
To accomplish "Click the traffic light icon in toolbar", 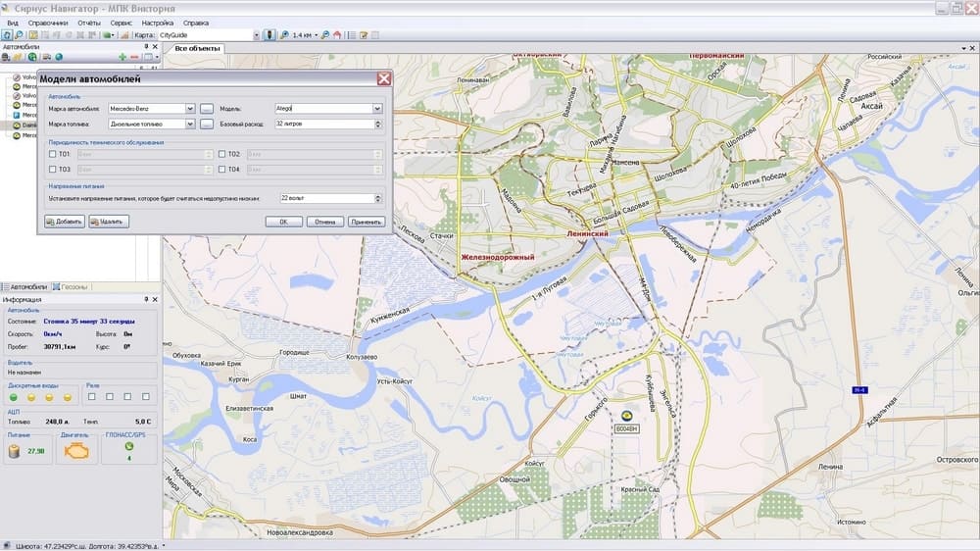I will pyautogui.click(x=270, y=34).
